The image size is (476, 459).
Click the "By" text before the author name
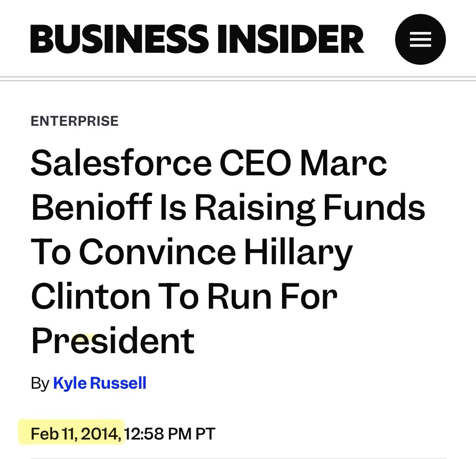(x=40, y=384)
